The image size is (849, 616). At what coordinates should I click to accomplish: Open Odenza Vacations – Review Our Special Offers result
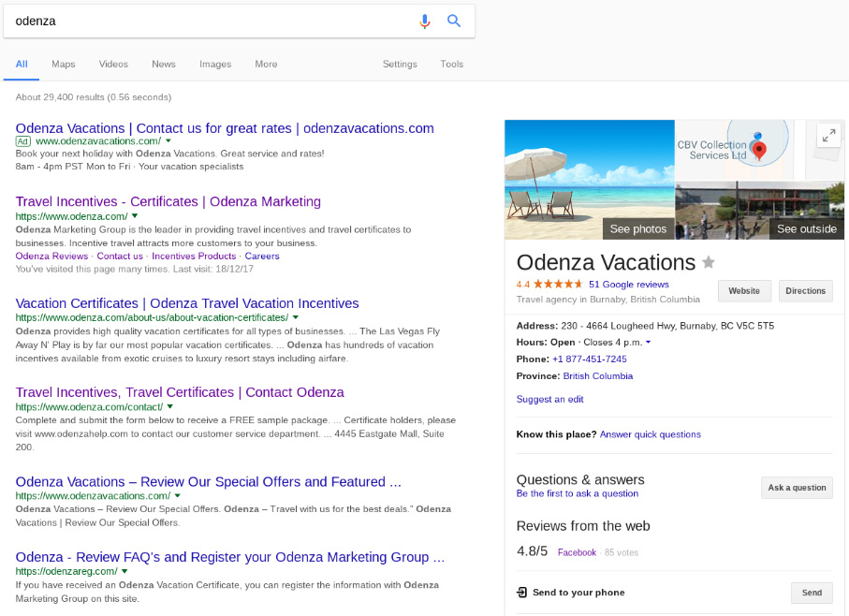click(x=209, y=482)
